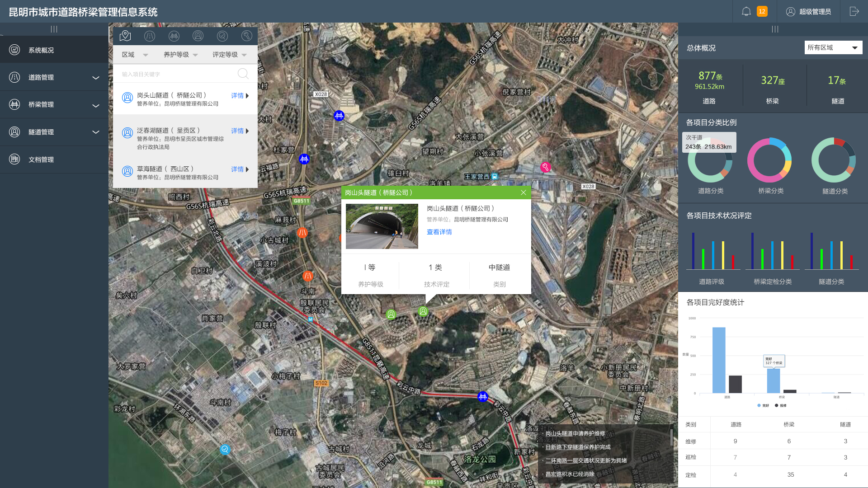The height and width of the screenshot is (488, 868).
Task: Open 详情 for 草海隧道 list item
Action: pyautogui.click(x=240, y=169)
